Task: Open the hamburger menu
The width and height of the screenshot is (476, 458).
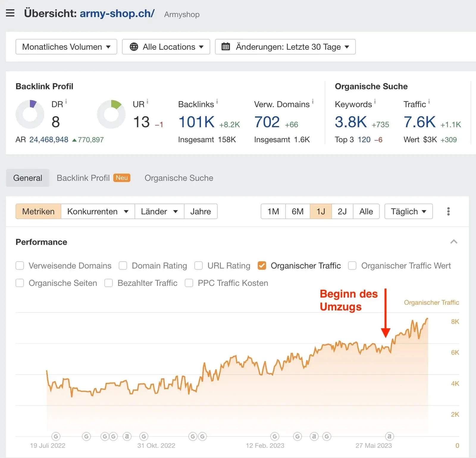Action: tap(10, 13)
